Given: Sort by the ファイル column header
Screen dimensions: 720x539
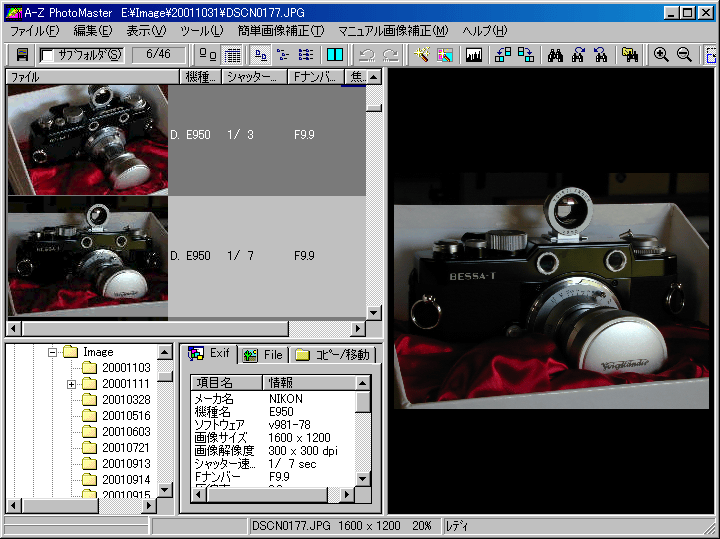Looking at the screenshot, I should (x=92, y=77).
